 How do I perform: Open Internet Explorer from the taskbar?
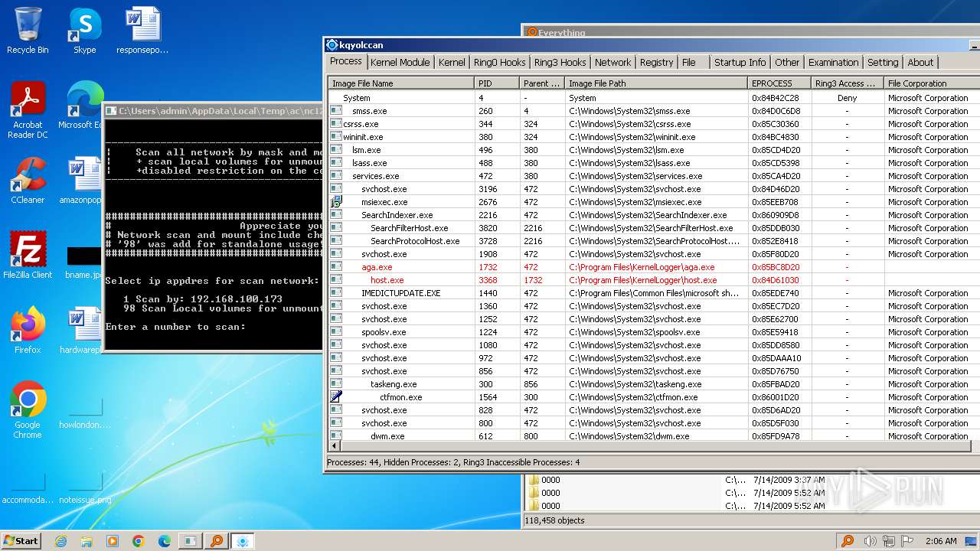[60, 541]
